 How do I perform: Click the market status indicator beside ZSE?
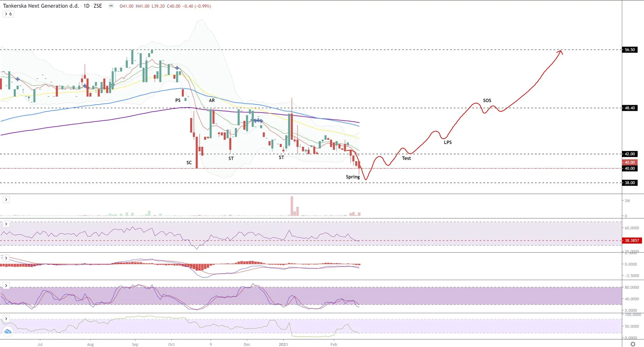(111, 6)
